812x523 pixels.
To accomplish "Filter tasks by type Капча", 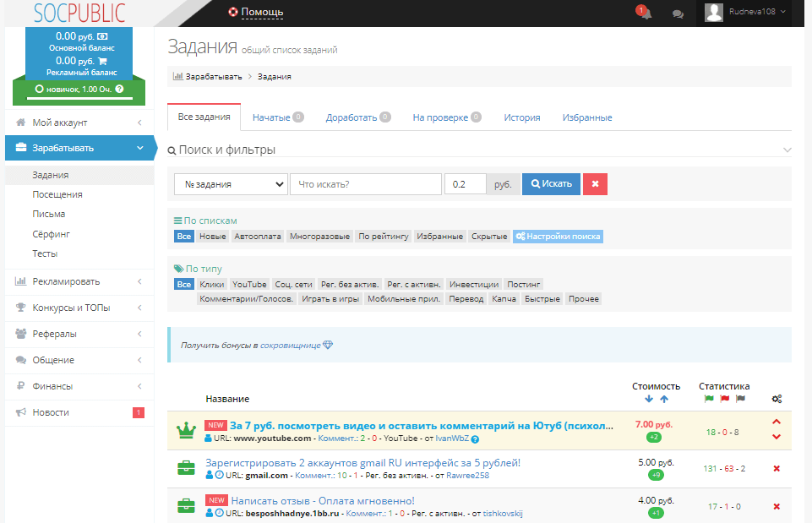I will (x=504, y=299).
